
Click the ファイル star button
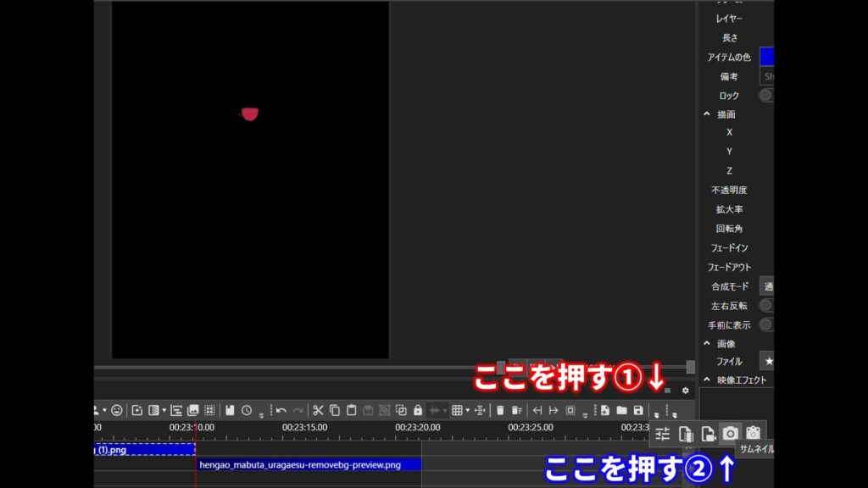767,362
